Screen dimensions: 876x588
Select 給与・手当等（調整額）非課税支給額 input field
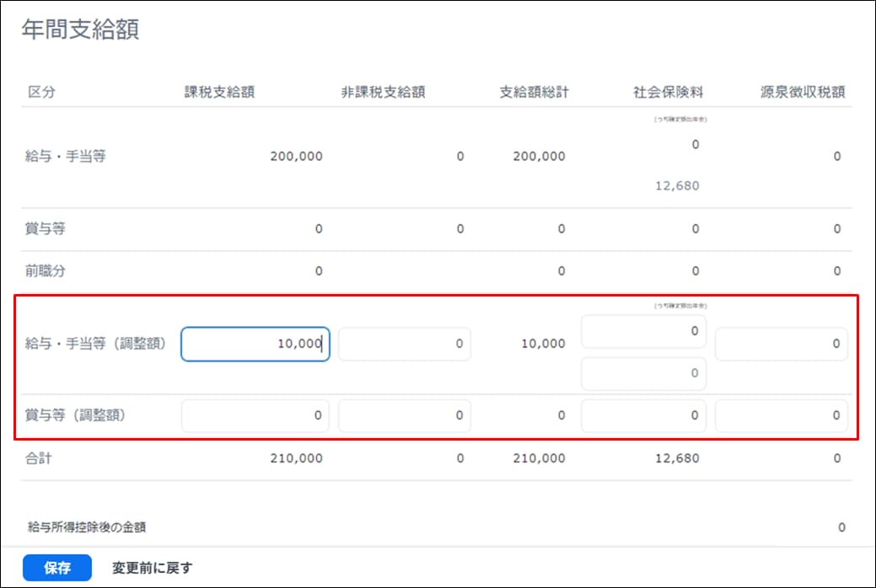point(404,344)
